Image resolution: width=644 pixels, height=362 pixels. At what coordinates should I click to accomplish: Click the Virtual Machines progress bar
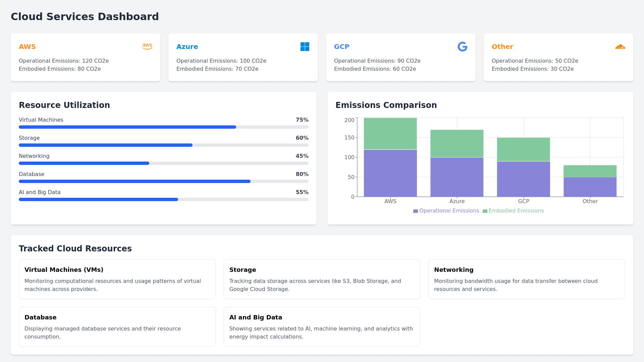point(163,127)
